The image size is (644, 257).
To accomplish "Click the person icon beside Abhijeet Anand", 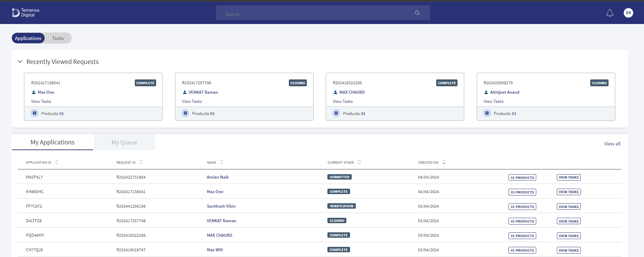I will 486,92.
